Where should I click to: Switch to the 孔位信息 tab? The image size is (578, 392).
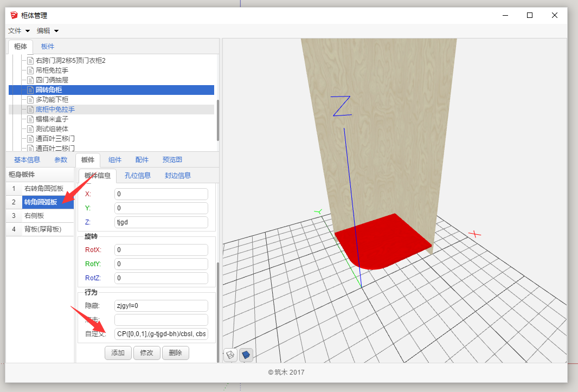tap(138, 175)
